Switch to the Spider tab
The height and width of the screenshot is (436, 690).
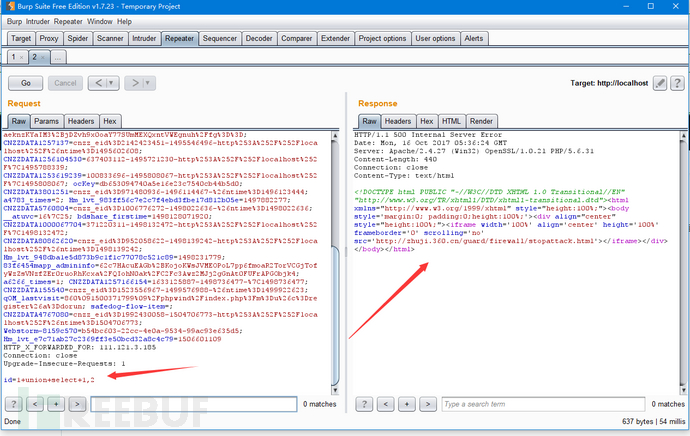point(77,38)
